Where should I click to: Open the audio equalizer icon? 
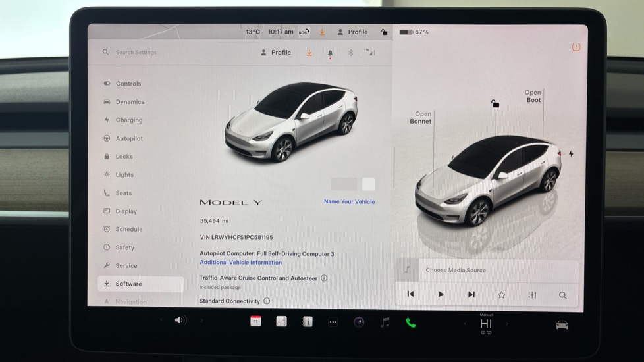(x=532, y=295)
